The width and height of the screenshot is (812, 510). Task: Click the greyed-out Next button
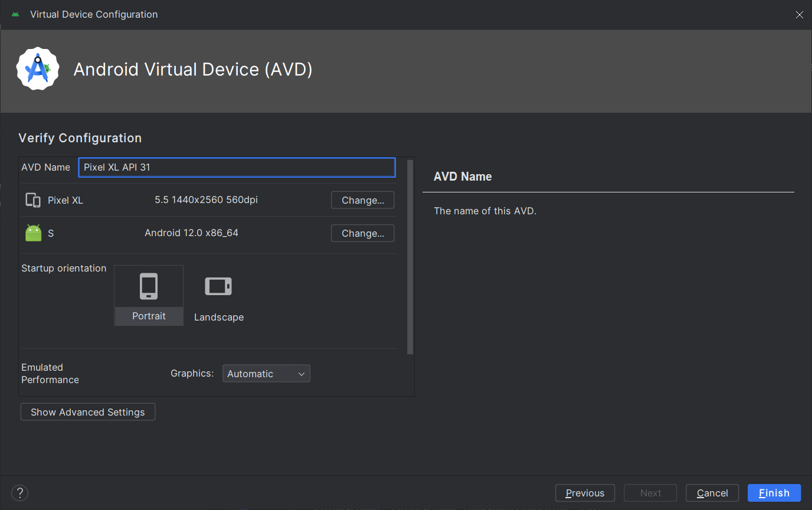(x=650, y=493)
